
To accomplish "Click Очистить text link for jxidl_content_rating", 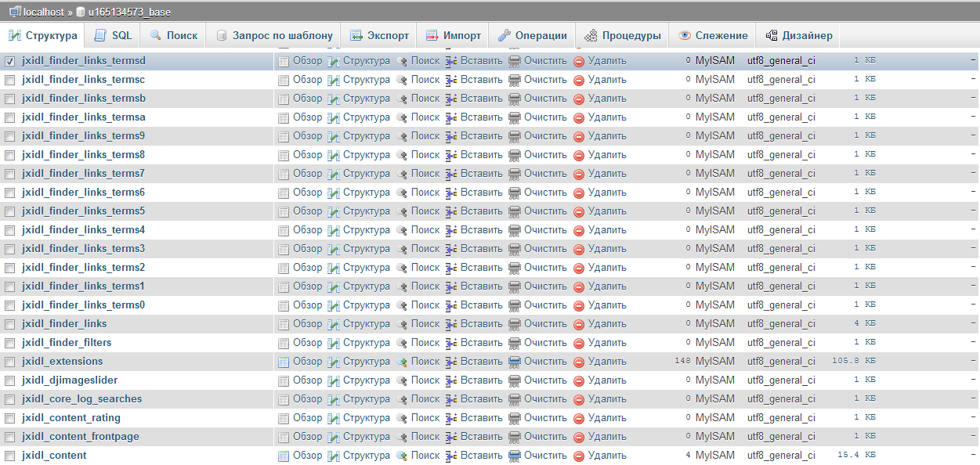I will (545, 418).
